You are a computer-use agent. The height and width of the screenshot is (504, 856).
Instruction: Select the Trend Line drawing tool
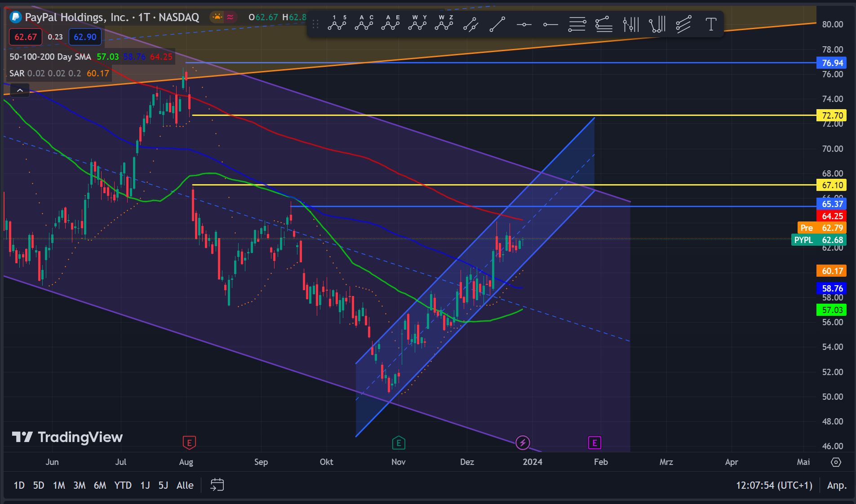pos(497,24)
